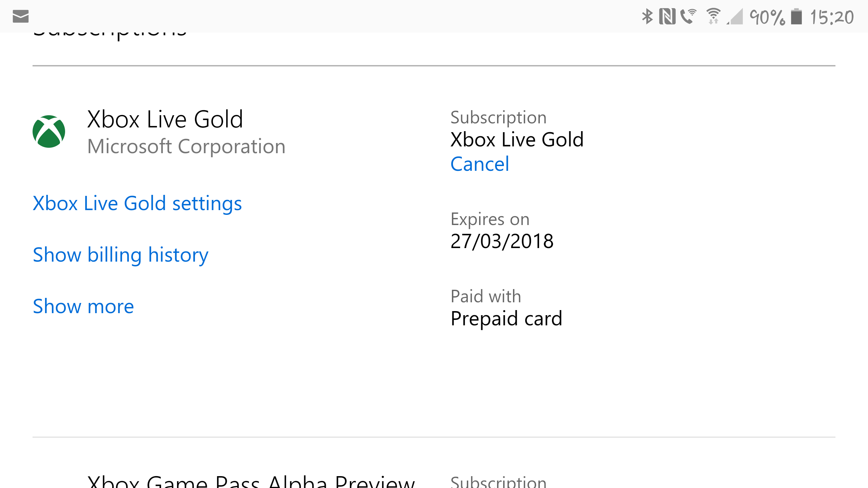This screenshot has width=868, height=488.
Task: Open Xbox Live Gold settings
Action: [137, 203]
